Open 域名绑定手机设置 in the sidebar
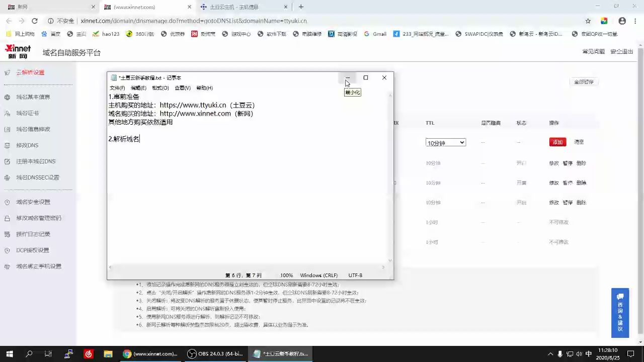 (x=38, y=266)
